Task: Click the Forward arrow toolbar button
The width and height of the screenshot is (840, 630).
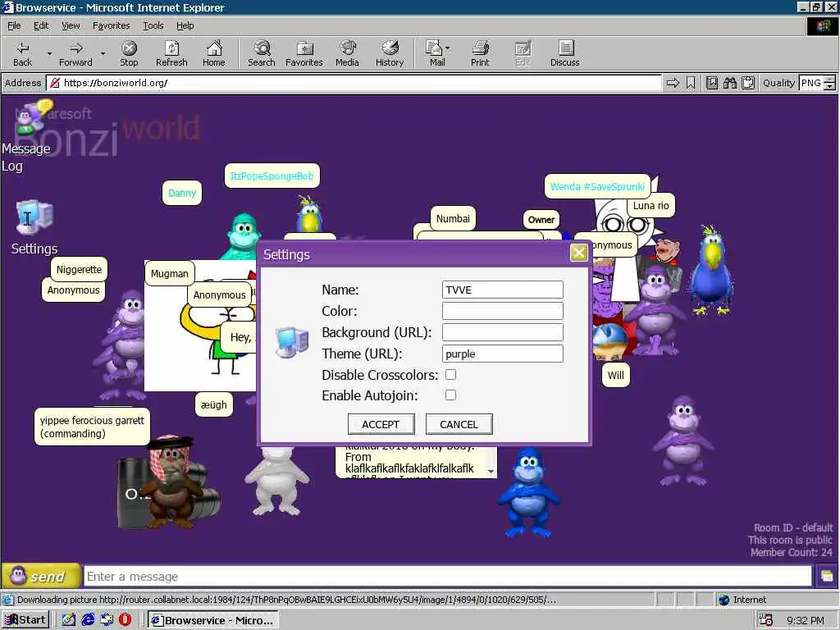Action: click(75, 53)
